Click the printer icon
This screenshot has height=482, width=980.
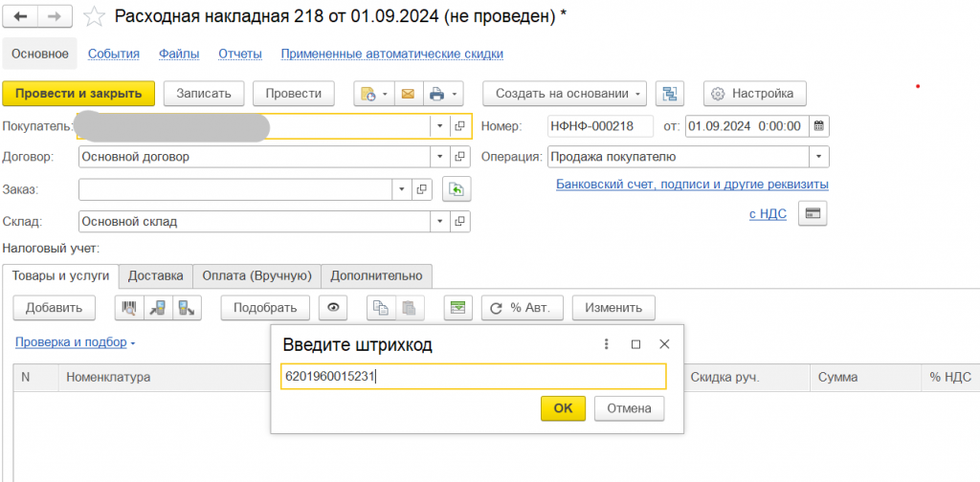point(437,94)
